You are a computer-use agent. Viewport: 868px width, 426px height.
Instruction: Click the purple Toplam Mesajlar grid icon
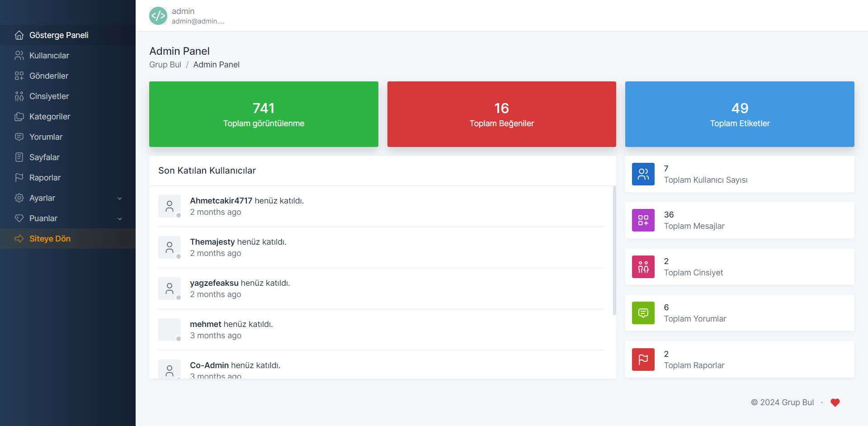643,220
